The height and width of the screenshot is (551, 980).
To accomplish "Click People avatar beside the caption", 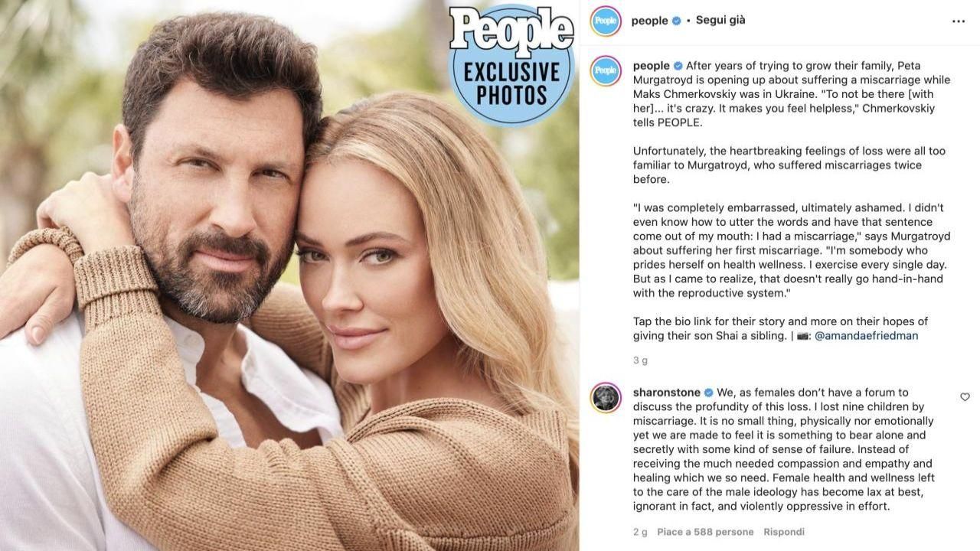I will [606, 71].
